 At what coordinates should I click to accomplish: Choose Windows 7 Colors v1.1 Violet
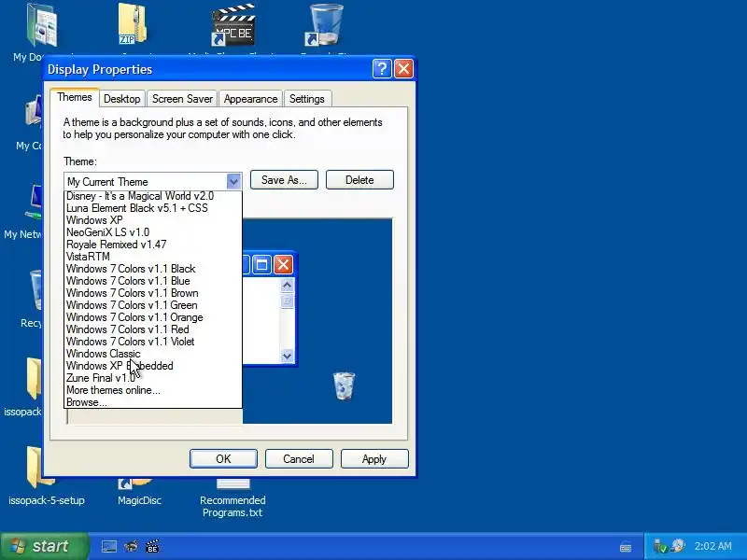click(x=152, y=342)
